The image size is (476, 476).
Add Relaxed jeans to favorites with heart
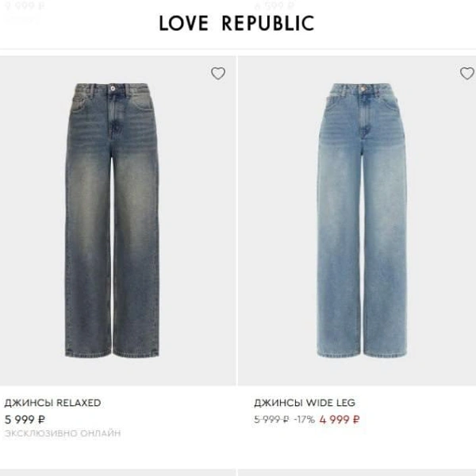coord(218,74)
